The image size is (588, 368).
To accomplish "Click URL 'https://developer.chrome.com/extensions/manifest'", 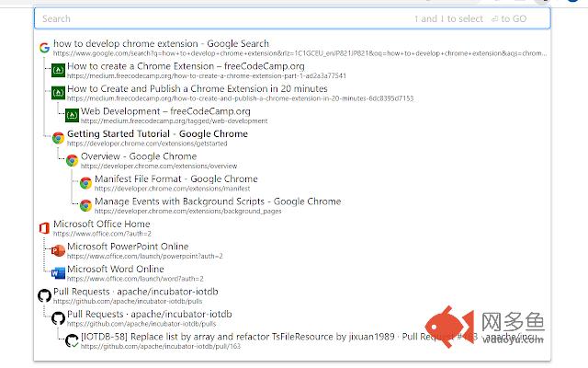I will pyautogui.click(x=172, y=189).
